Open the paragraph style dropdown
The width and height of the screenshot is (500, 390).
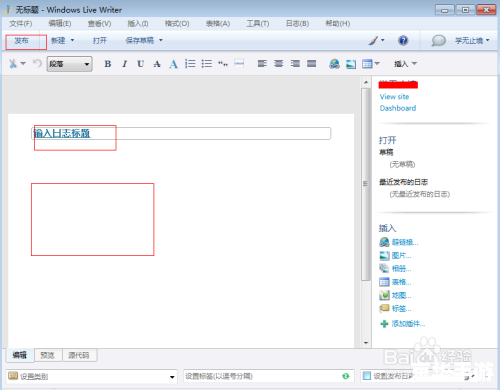click(69, 64)
